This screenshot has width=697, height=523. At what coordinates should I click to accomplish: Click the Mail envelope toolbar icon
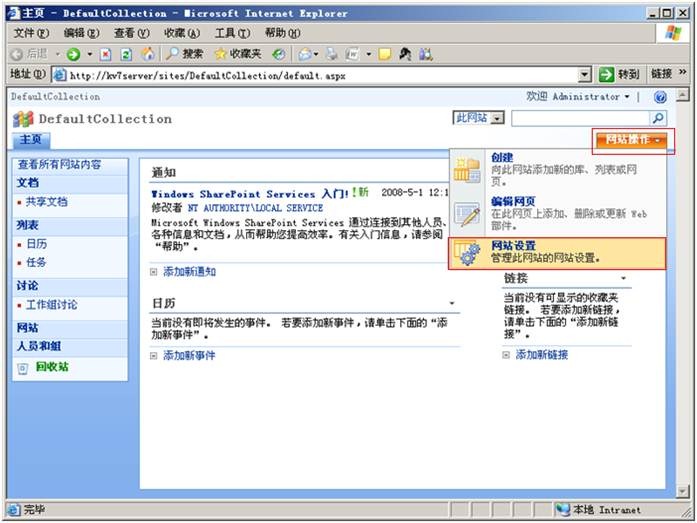pos(305,54)
